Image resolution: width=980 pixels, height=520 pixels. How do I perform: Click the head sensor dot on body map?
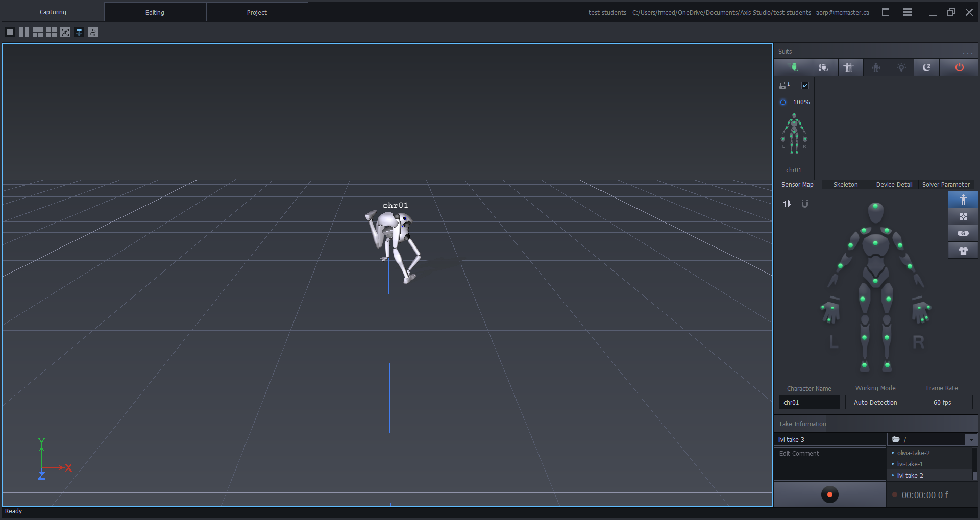coord(875,206)
